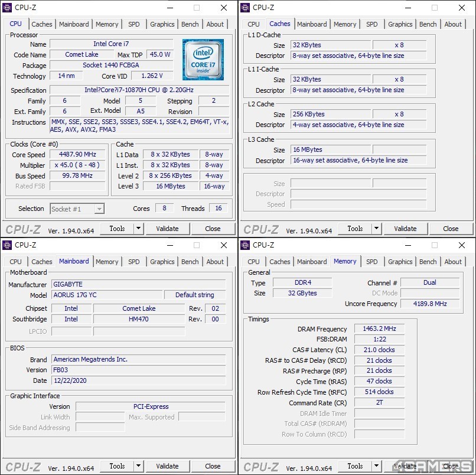The width and height of the screenshot is (476, 475).
Task: Click Close button in Caches window
Action: click(x=451, y=229)
